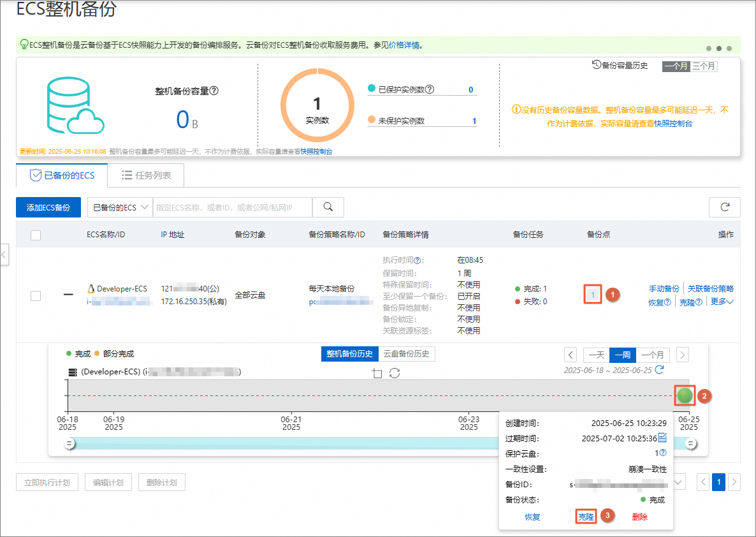Screen dimensions: 756x537
Task: Click help icon next to 整机备份容量
Action: click(x=214, y=91)
